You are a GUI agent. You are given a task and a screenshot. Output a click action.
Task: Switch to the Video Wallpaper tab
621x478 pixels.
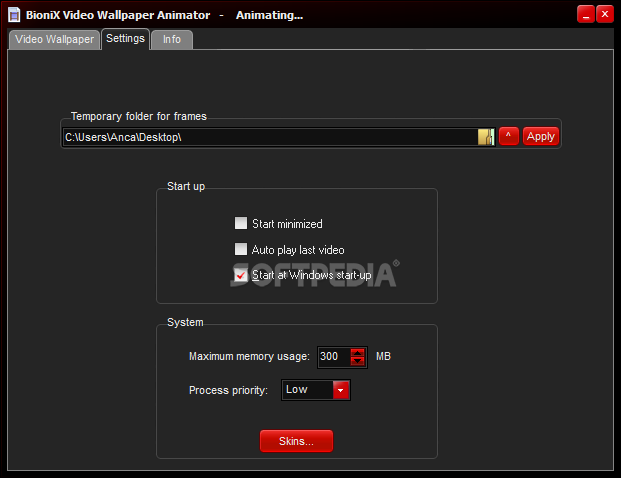coord(54,40)
